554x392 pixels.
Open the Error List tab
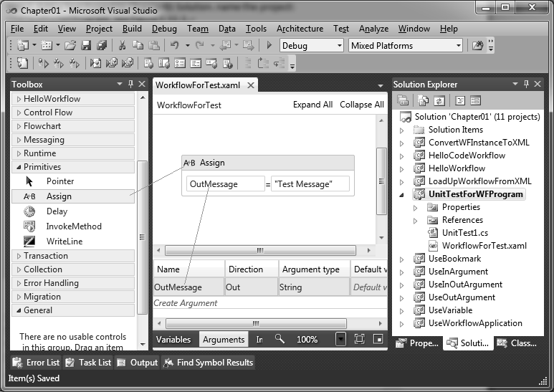pyautogui.click(x=36, y=363)
